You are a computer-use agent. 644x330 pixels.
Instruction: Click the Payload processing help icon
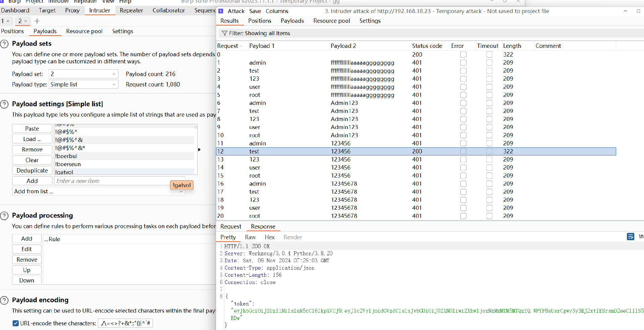pyautogui.click(x=4, y=216)
